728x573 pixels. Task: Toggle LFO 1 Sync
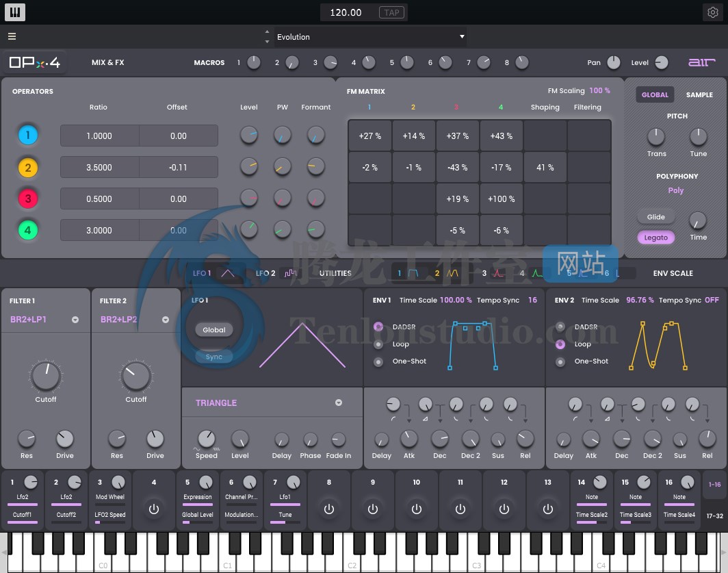[x=214, y=357]
